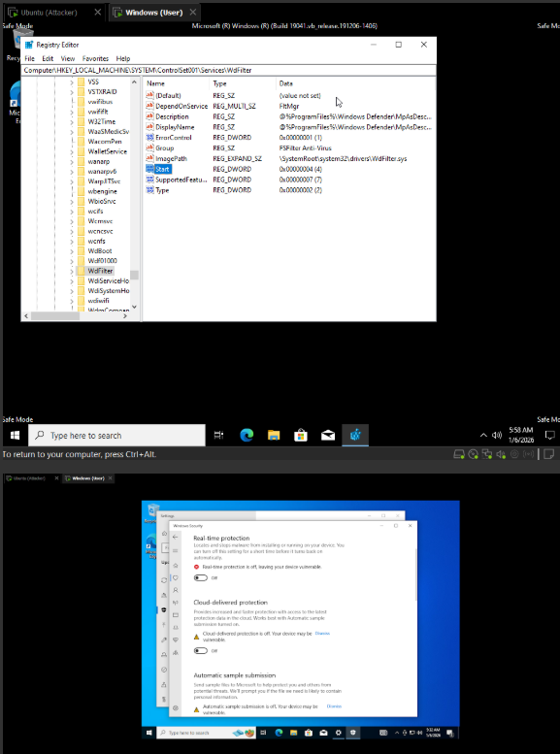Click the Windows Security icon in lower taskbar
Image resolution: width=560 pixels, height=754 pixels.
tap(353, 733)
